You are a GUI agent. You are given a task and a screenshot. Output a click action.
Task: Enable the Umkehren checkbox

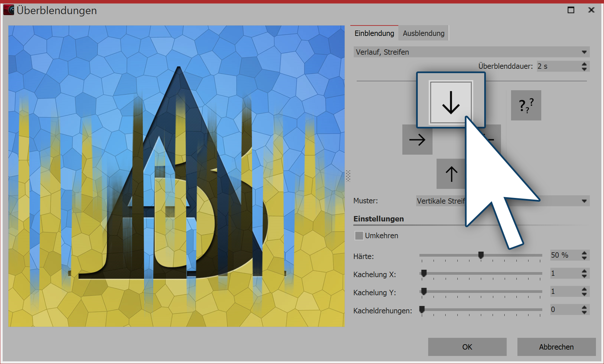(359, 236)
